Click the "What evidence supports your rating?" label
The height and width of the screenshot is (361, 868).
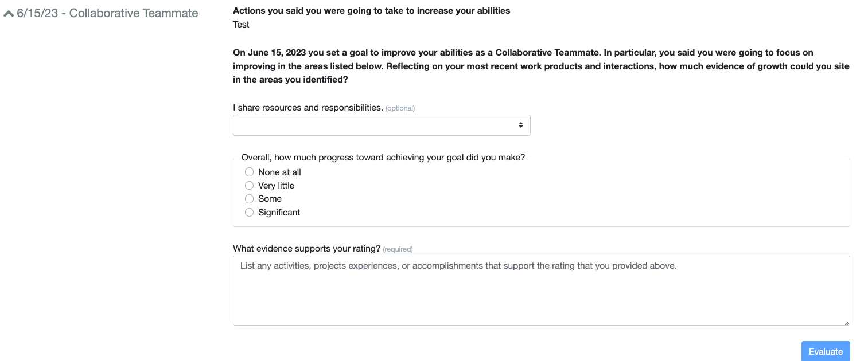click(x=306, y=249)
